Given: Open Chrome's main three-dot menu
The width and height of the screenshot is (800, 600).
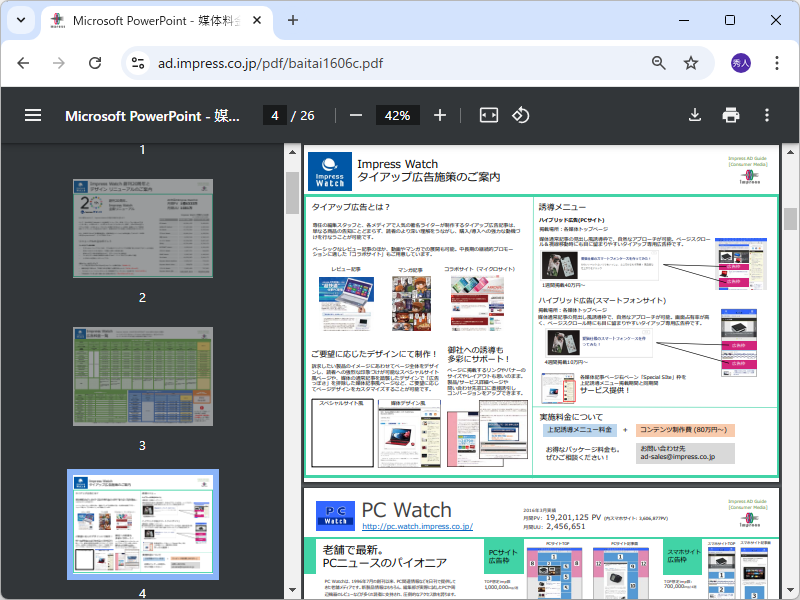Looking at the screenshot, I should (x=777, y=62).
